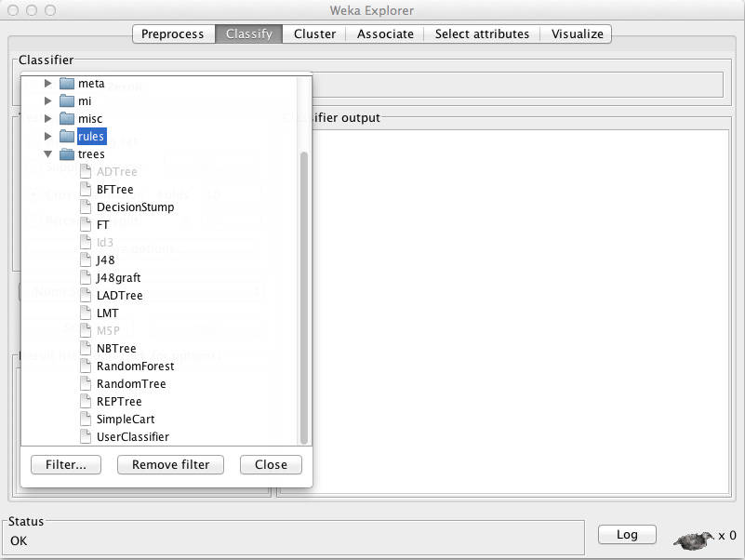Switch to the Preprocess tab
Screen dimensions: 745x560
tap(173, 34)
